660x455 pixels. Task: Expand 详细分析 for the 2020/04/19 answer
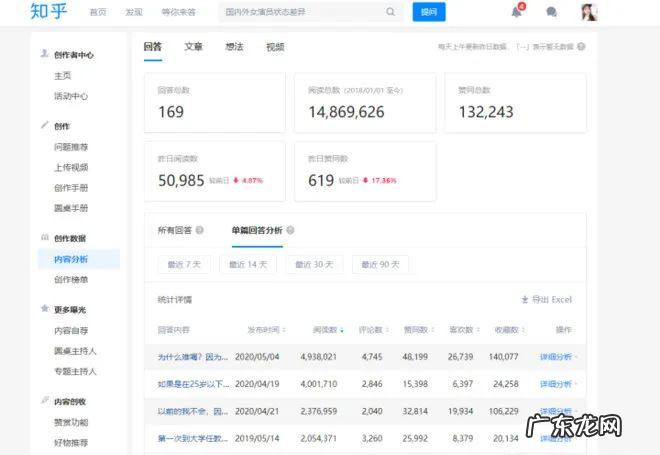[559, 384]
